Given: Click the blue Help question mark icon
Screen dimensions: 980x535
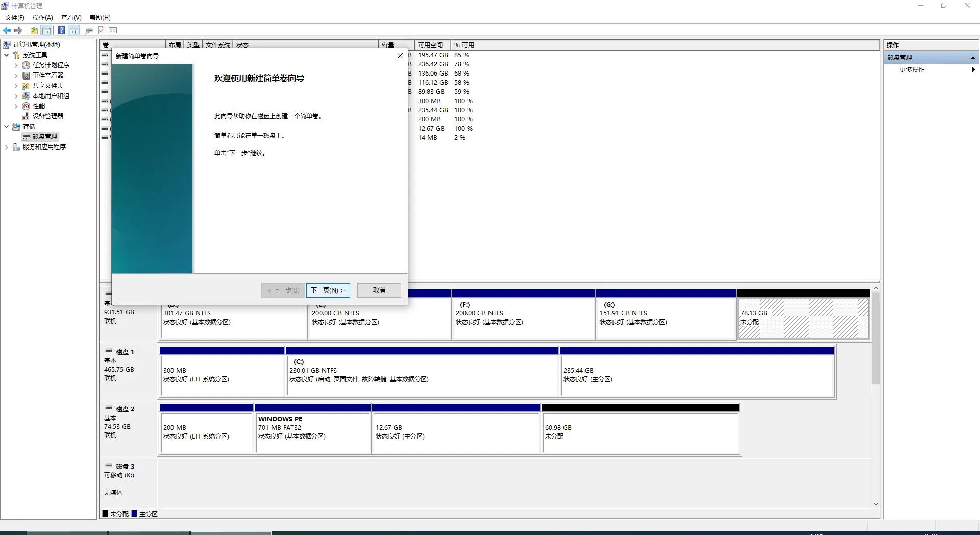Looking at the screenshot, I should 61,31.
